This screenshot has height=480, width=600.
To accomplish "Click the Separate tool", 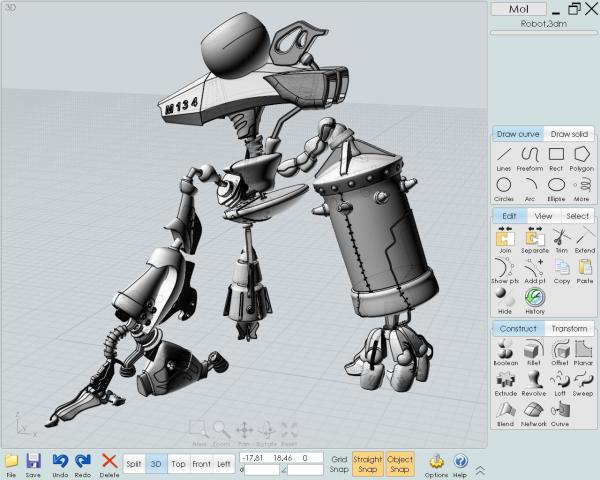I will (x=535, y=240).
